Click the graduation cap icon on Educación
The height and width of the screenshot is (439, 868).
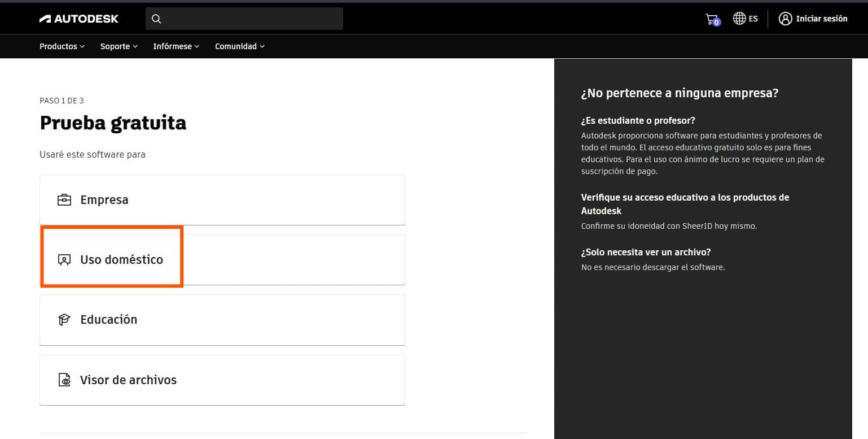click(64, 319)
